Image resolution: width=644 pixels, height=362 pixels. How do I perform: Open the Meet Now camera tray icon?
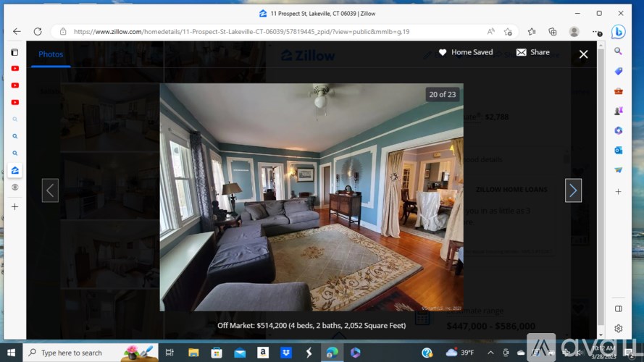(506, 353)
